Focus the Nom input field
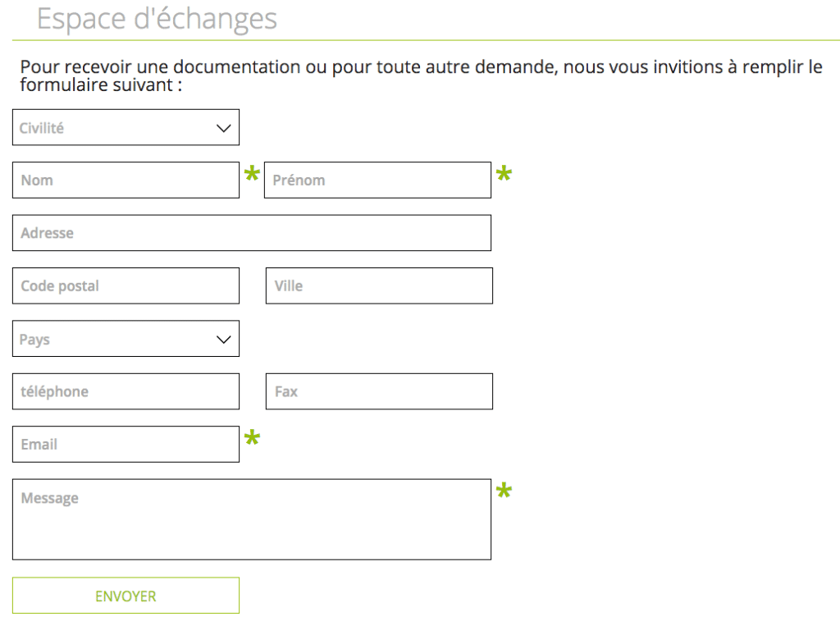Image resolution: width=840 pixels, height=621 pixels. pyautogui.click(x=126, y=180)
